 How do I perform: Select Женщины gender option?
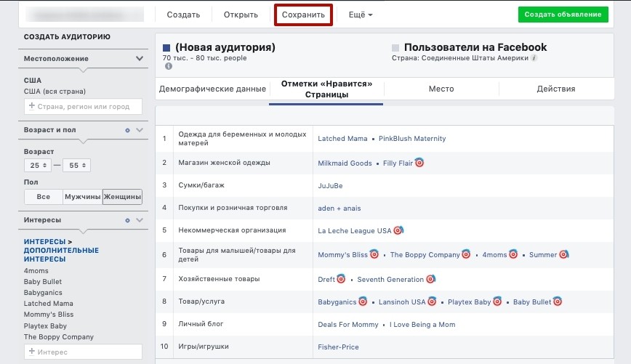[122, 197]
